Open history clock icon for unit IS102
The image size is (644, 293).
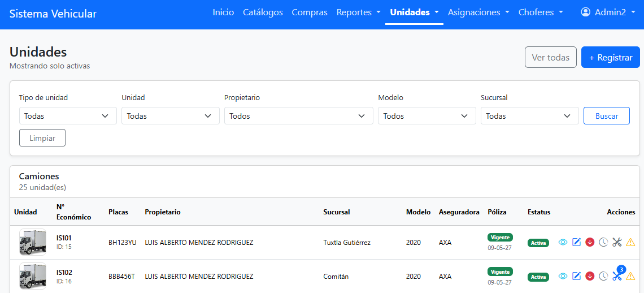click(603, 276)
